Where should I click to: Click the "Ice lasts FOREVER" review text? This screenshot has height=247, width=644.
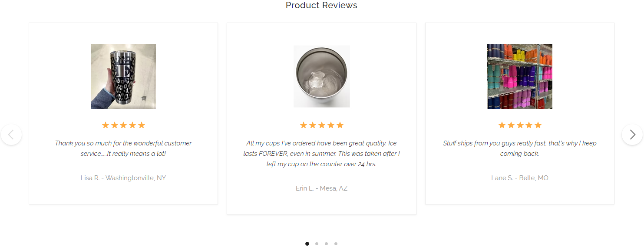[322, 154]
